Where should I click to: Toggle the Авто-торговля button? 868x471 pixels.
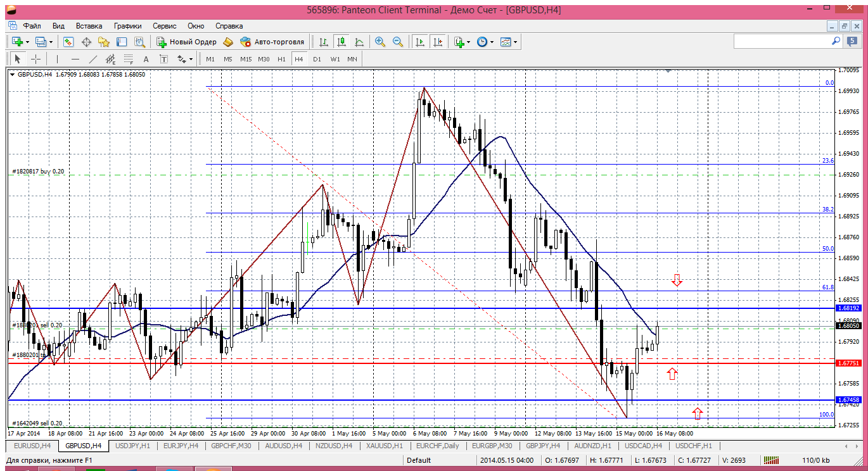272,42
